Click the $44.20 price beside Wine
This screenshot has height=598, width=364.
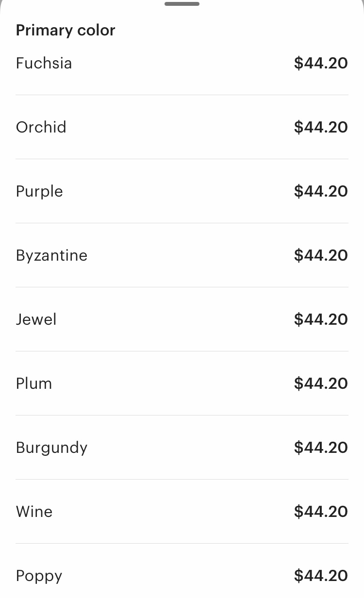coord(321,512)
